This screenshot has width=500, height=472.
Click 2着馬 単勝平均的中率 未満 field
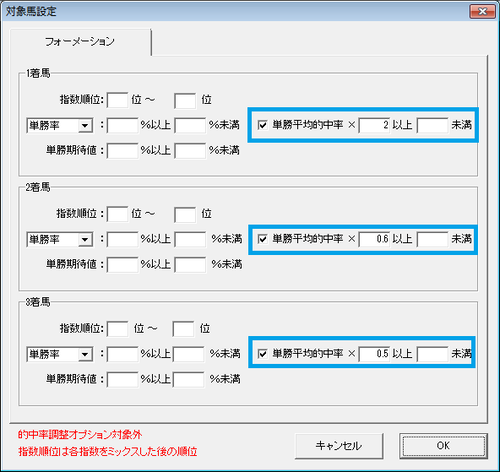(x=433, y=239)
